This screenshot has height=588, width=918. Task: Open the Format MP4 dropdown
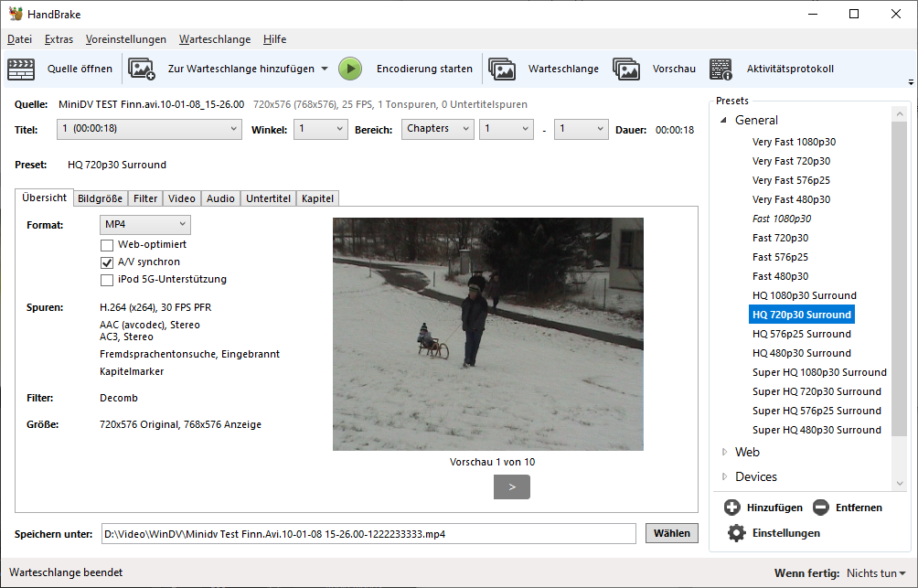tap(145, 224)
